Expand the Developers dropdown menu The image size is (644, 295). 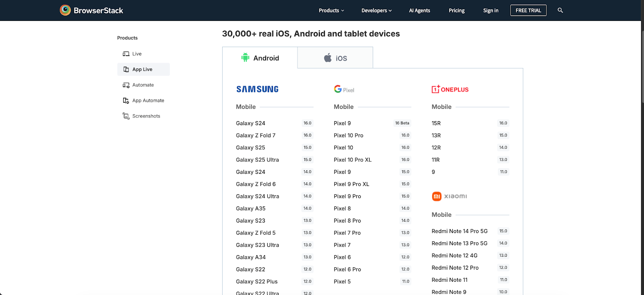point(376,10)
